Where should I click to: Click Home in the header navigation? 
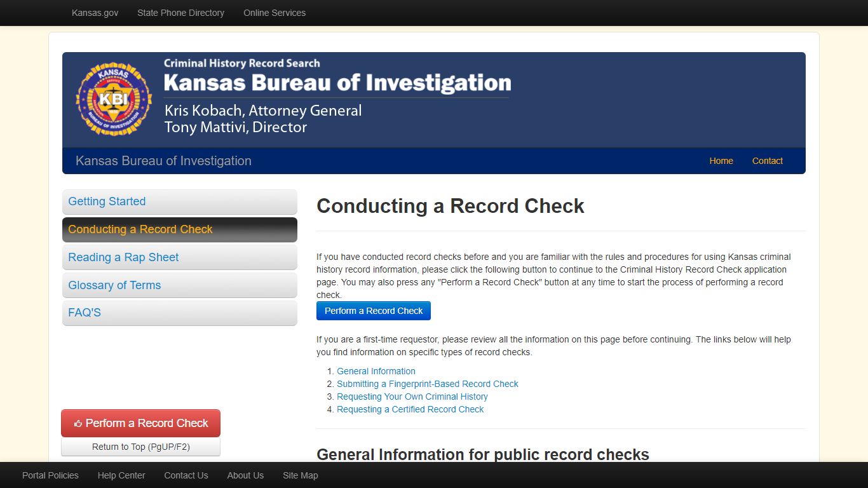point(721,161)
